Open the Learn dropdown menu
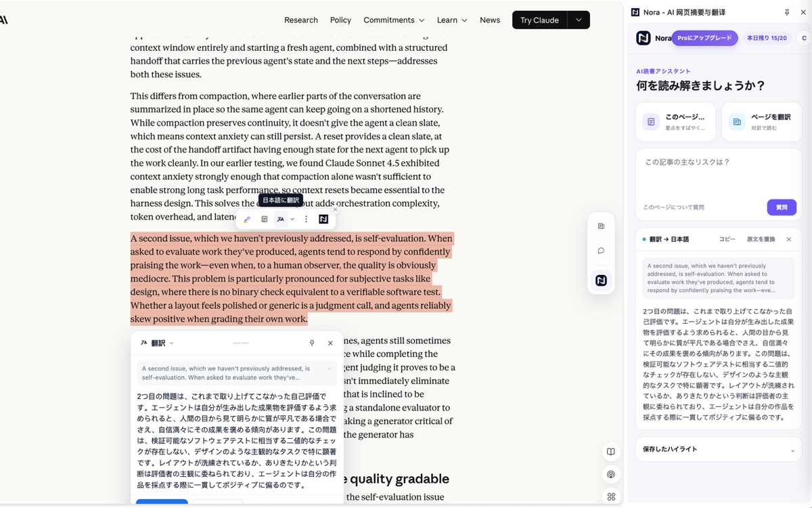The image size is (812, 508). pos(452,20)
